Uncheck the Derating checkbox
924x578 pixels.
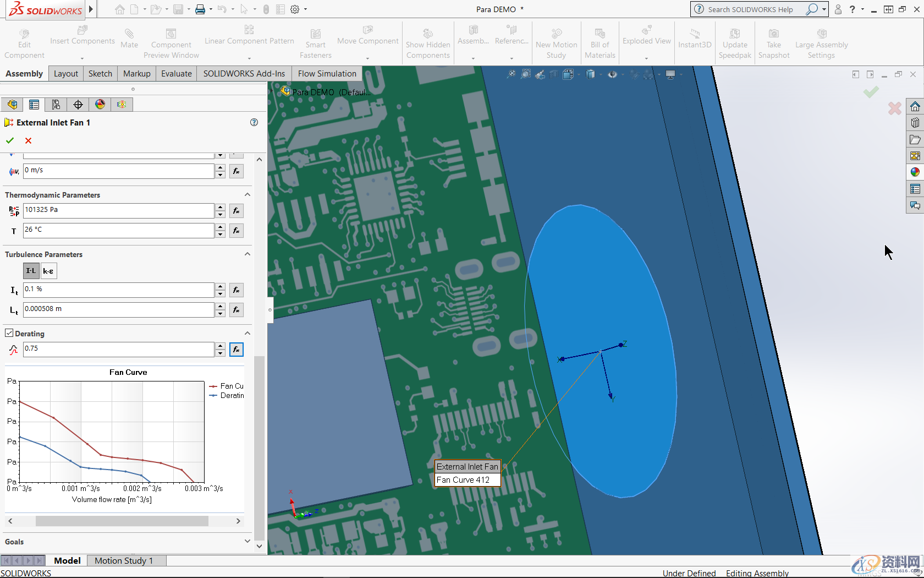coord(9,332)
